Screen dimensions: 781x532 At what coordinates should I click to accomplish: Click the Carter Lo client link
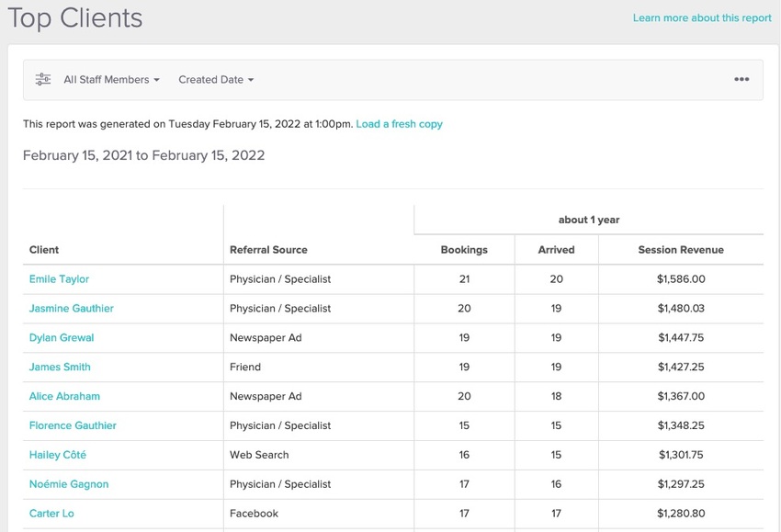(51, 514)
